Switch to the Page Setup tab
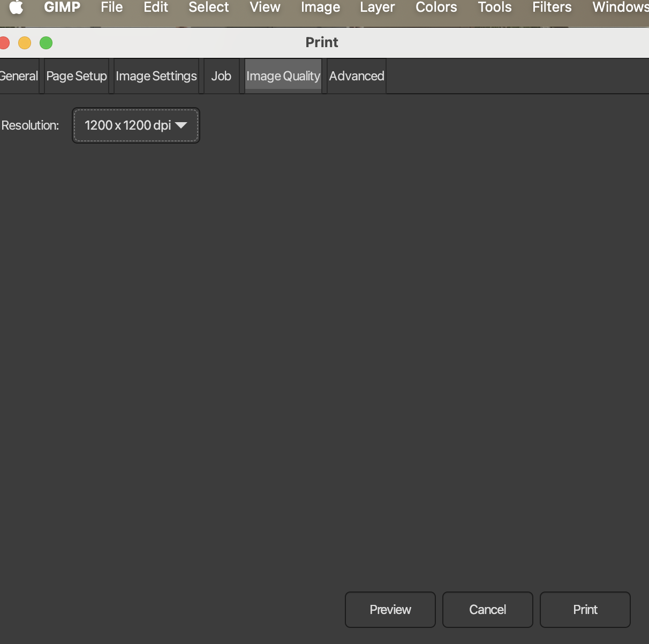Viewport: 649px width, 644px height. click(77, 76)
